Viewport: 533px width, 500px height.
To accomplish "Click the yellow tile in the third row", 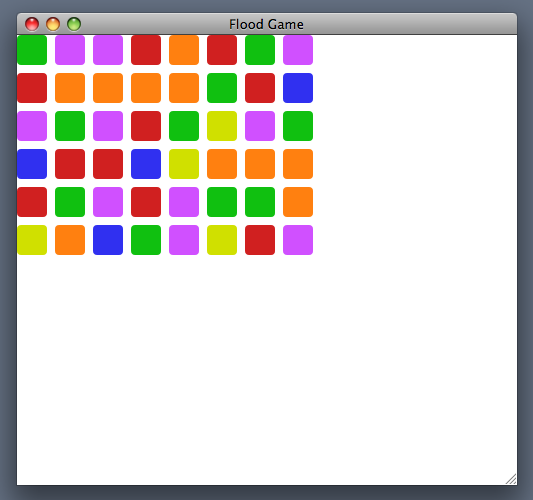I will (222, 126).
